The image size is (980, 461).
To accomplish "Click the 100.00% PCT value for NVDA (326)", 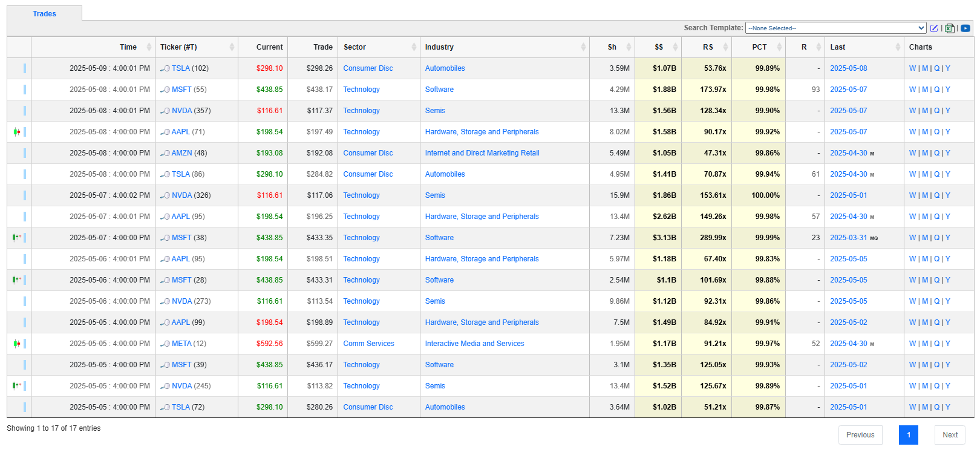I will [765, 195].
